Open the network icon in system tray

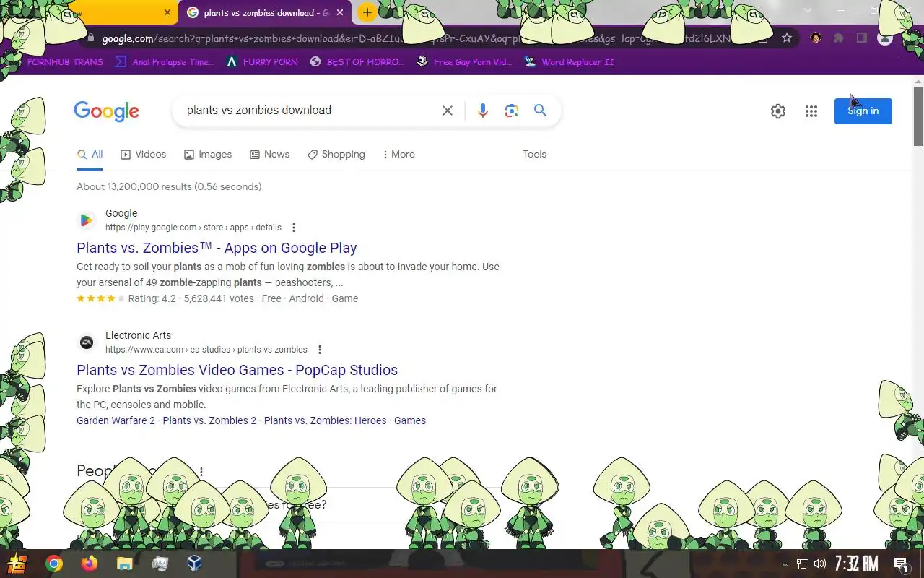click(803, 564)
